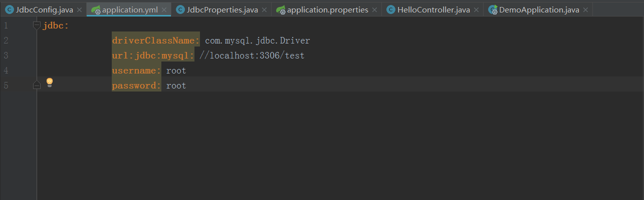Click the 'root' value after password
644x200 pixels.
(x=176, y=86)
